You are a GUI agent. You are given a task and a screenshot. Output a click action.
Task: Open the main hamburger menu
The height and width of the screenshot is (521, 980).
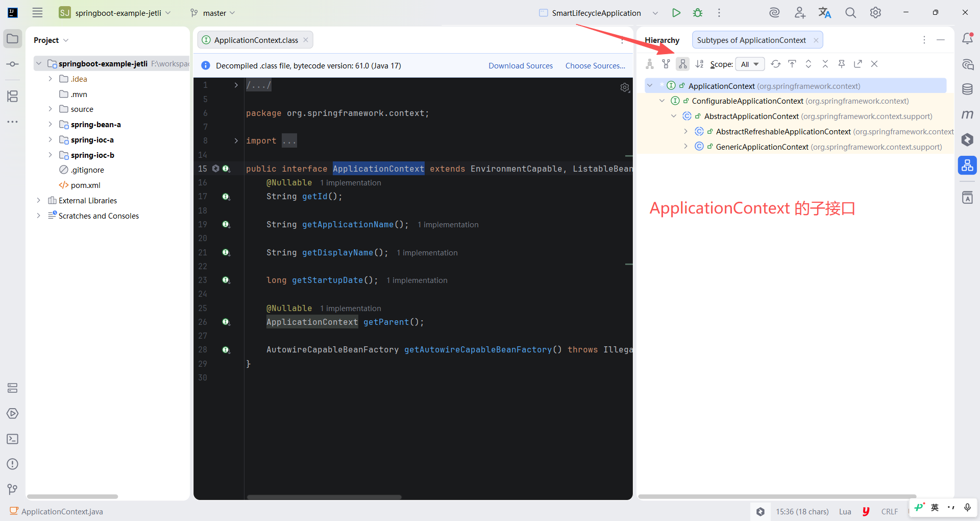click(x=37, y=13)
